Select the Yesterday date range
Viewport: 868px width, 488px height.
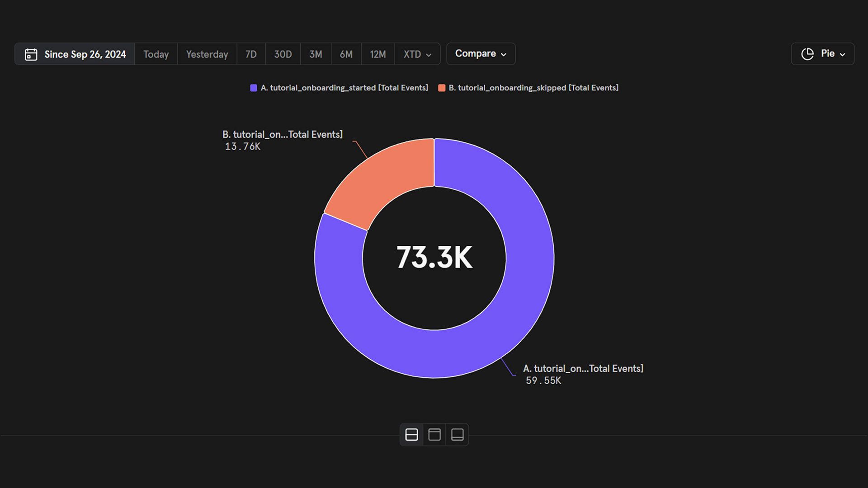[x=207, y=54]
